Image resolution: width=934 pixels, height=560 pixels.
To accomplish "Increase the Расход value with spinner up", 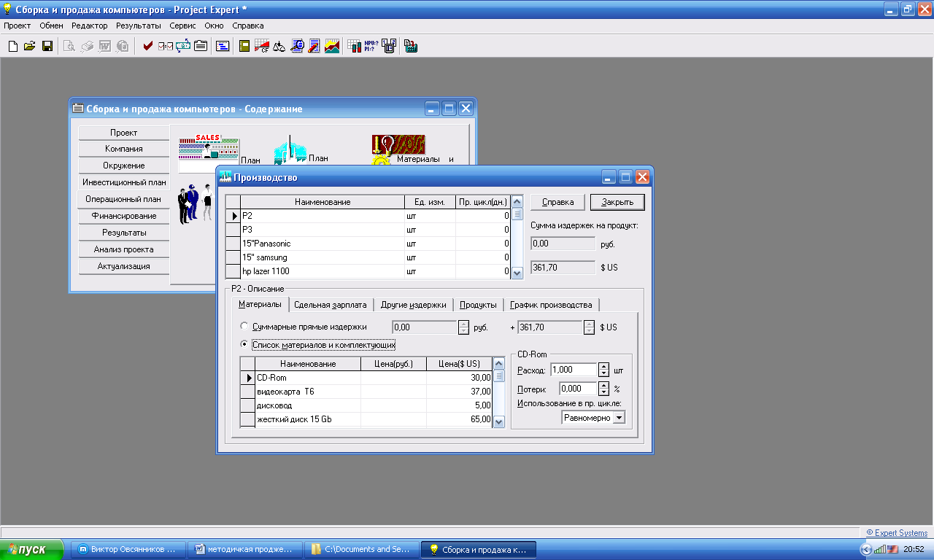I will (603, 367).
